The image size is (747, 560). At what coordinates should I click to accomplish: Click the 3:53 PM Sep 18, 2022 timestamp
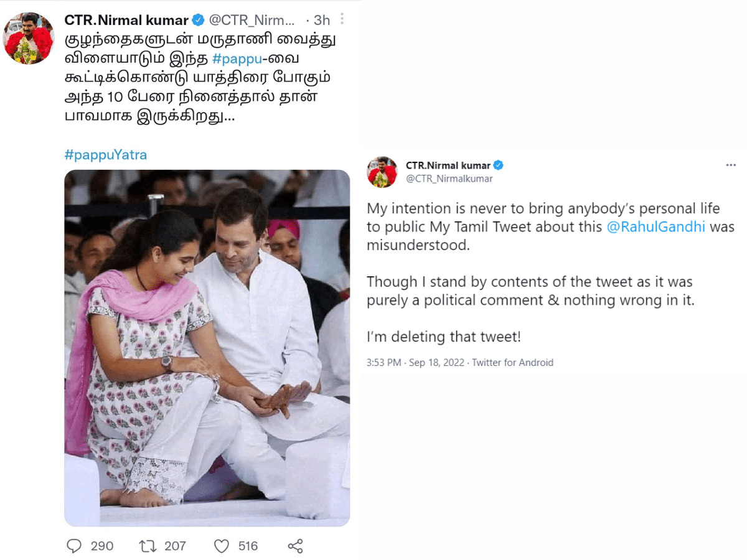tap(415, 362)
